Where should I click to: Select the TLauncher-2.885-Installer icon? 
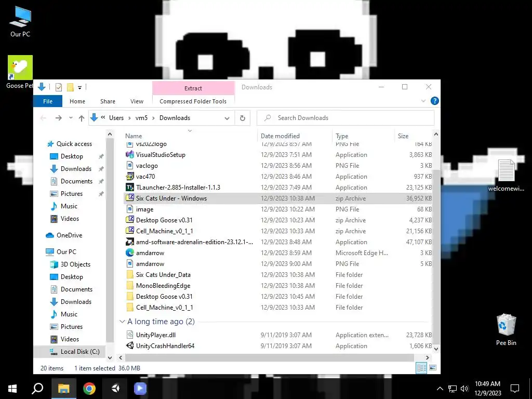129,187
